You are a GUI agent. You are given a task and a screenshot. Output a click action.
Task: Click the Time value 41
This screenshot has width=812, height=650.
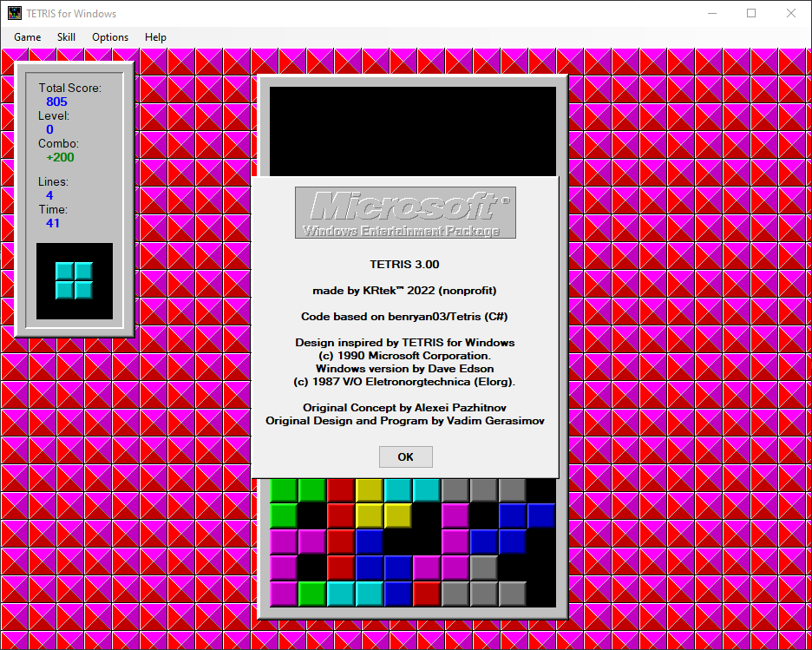coord(53,223)
